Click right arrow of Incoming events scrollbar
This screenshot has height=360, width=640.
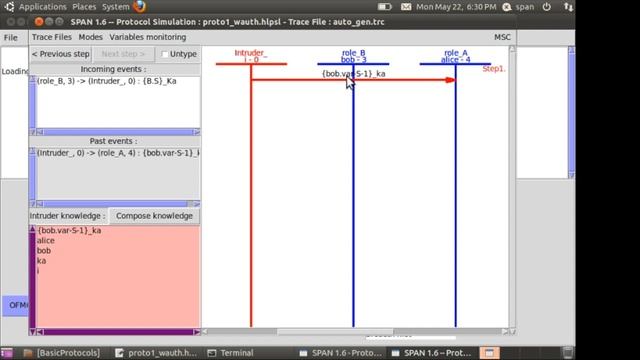click(196, 132)
